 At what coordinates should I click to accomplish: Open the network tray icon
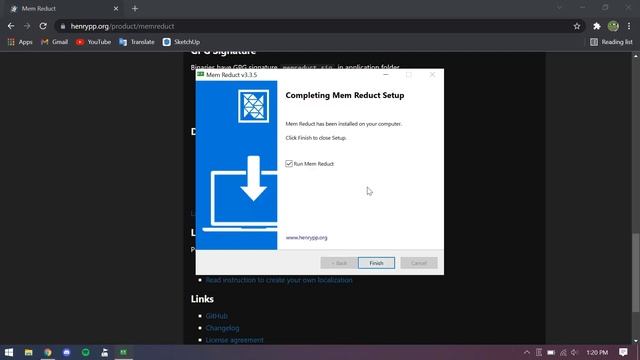pyautogui.click(x=563, y=352)
